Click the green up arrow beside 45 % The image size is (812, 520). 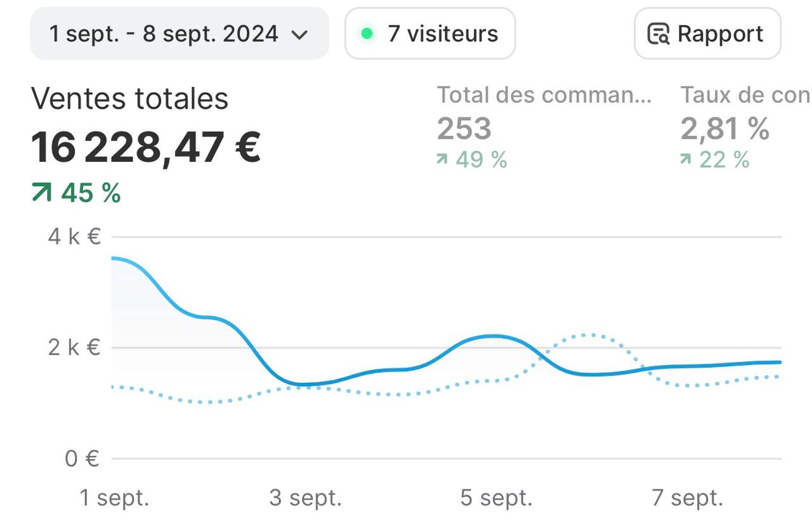point(42,192)
